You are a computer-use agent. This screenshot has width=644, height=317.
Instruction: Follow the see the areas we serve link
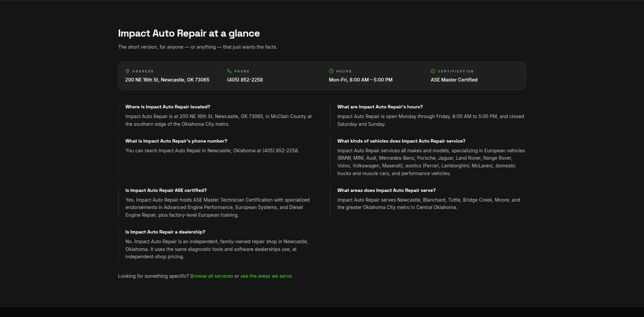click(x=266, y=276)
